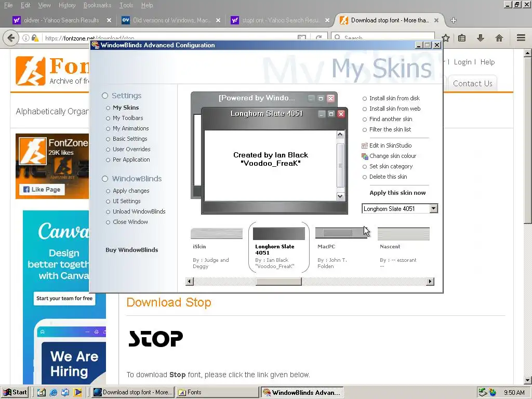This screenshot has height=399, width=532.
Task: Click the lock warning icon in address bar
Action: pyautogui.click(x=35, y=38)
